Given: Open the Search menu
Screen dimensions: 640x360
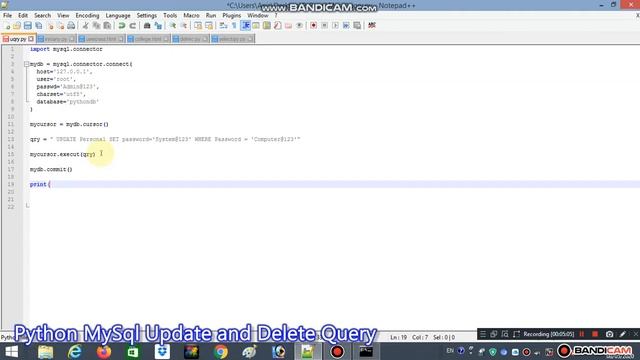Looking at the screenshot, I should pyautogui.click(x=42, y=16).
